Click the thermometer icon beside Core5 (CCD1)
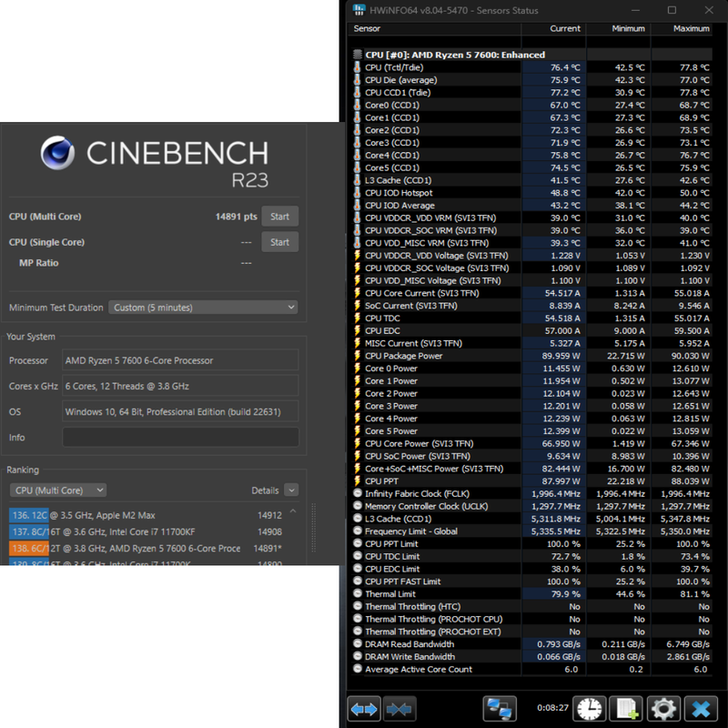The height and width of the screenshot is (728, 728). tap(357, 167)
